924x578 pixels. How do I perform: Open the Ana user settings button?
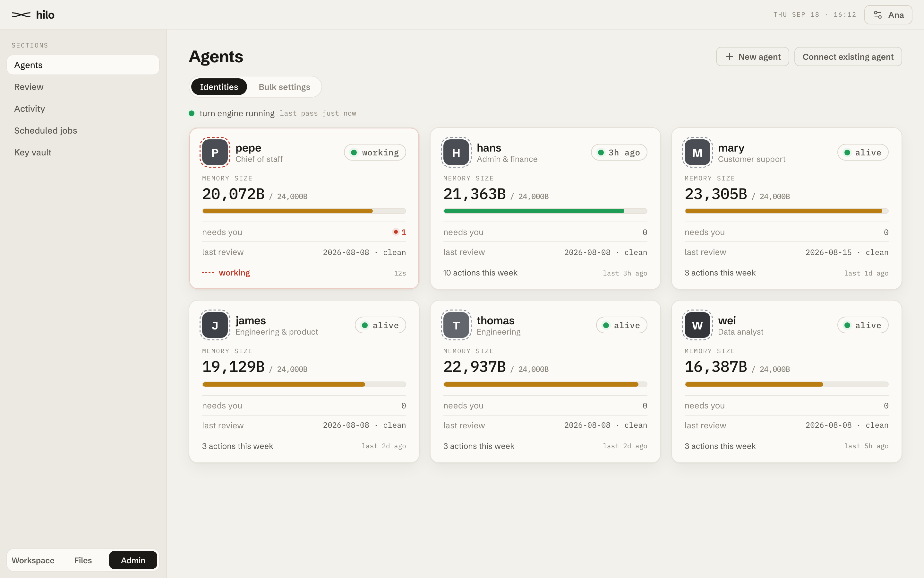[x=888, y=15]
